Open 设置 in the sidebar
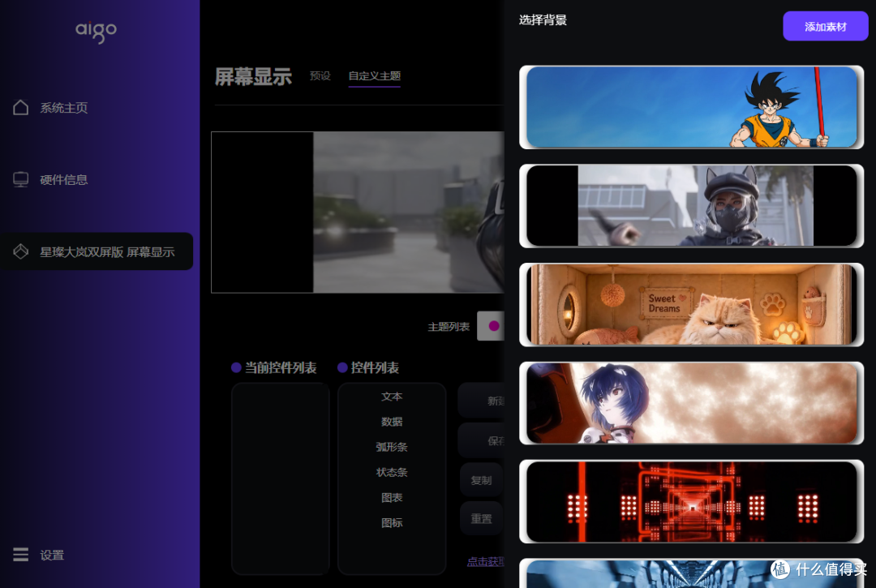 [x=52, y=555]
